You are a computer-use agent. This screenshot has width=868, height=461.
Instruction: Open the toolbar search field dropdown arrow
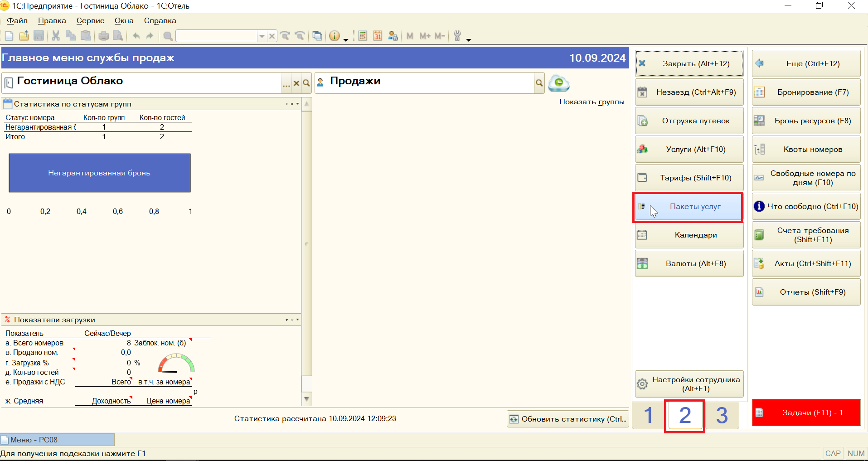coord(262,36)
